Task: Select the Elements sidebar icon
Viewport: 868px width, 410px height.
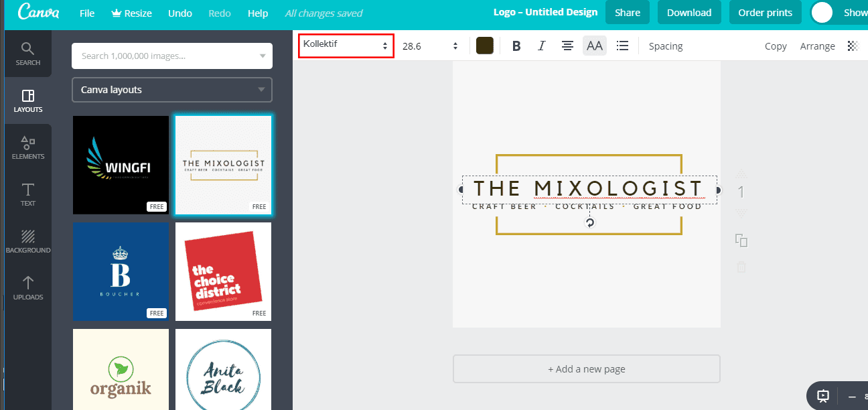Action: 27,146
